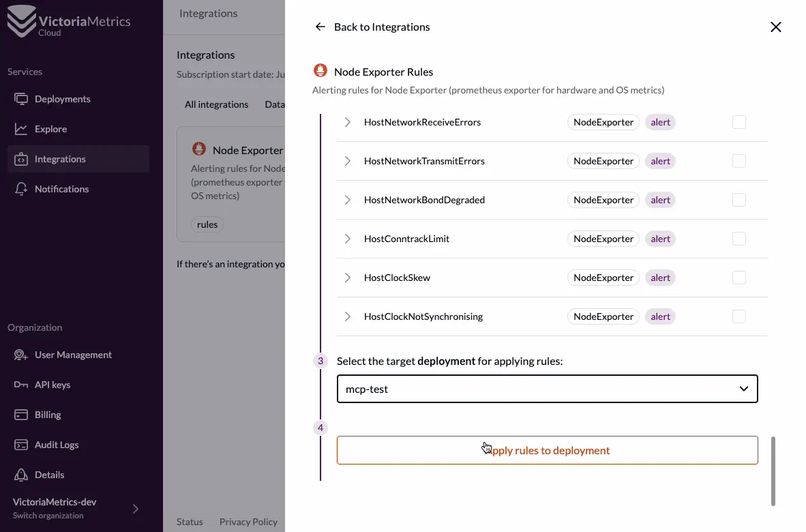
Task: Click the Explore chart icon
Action: (x=21, y=128)
